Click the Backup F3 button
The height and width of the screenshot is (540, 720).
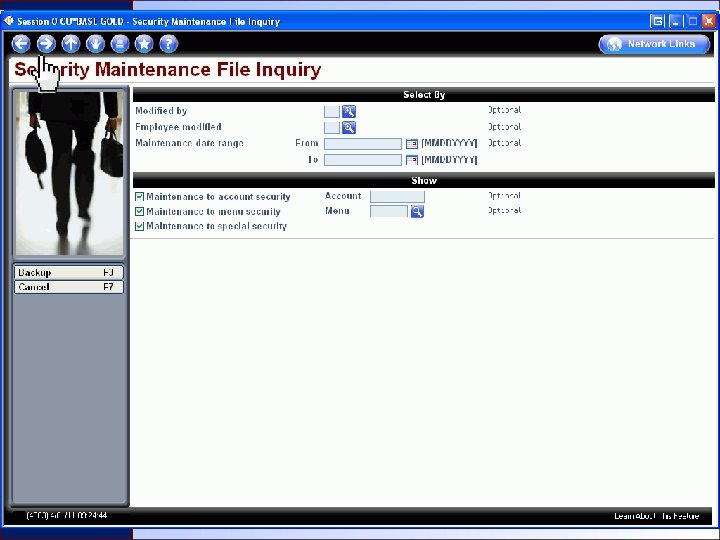69,273
